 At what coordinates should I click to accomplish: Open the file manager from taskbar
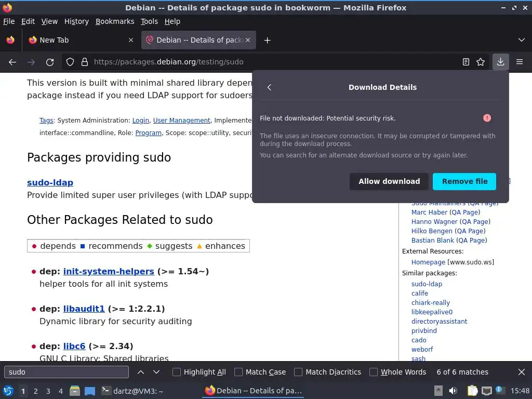[75, 391]
